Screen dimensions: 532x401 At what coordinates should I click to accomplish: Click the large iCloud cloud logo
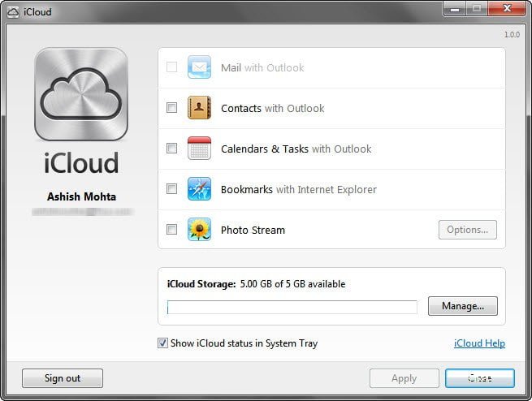click(x=81, y=94)
